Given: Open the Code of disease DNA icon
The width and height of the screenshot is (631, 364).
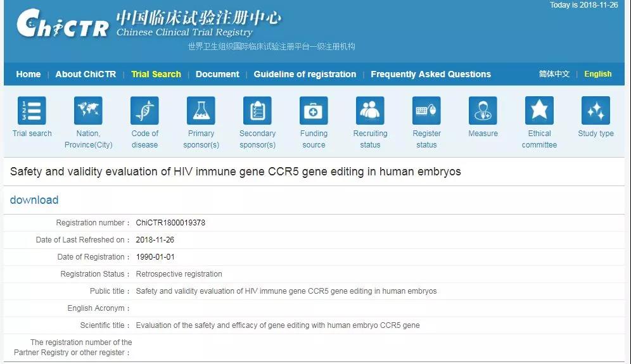Looking at the screenshot, I should pos(144,111).
